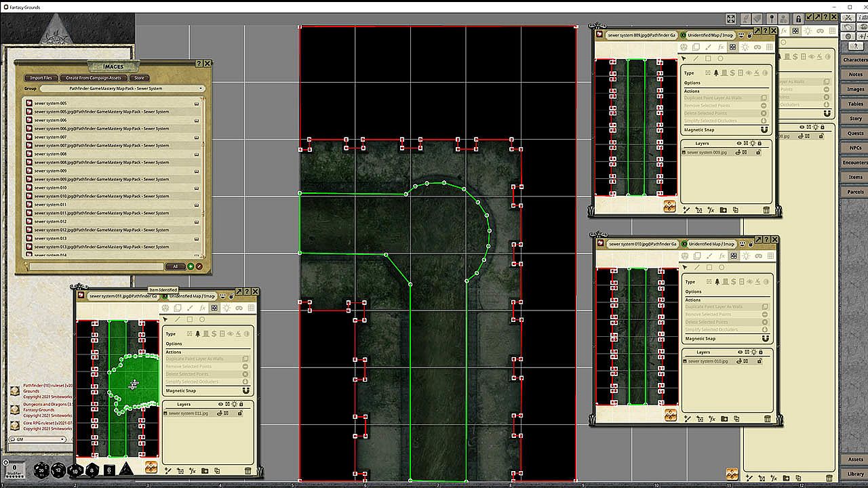Select the grid tool in sewer system 010 toolbar
This screenshot has height=488, width=868.
pyautogui.click(x=770, y=256)
